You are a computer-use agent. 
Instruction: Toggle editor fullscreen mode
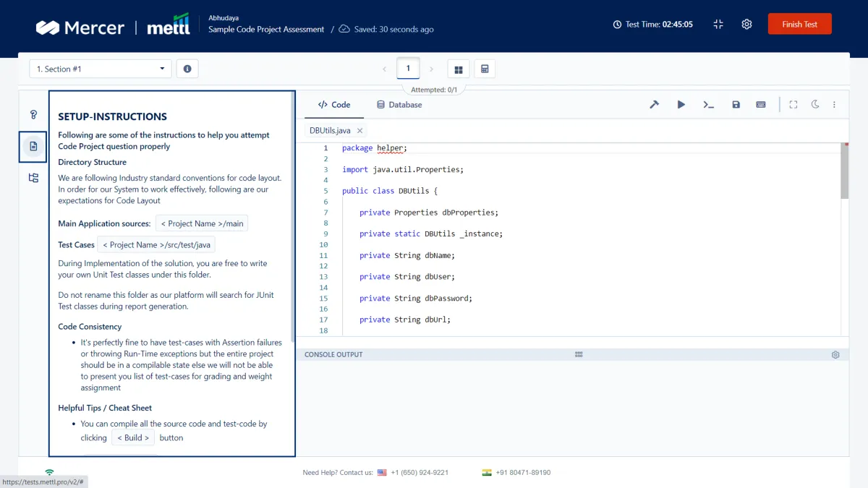tap(793, 105)
